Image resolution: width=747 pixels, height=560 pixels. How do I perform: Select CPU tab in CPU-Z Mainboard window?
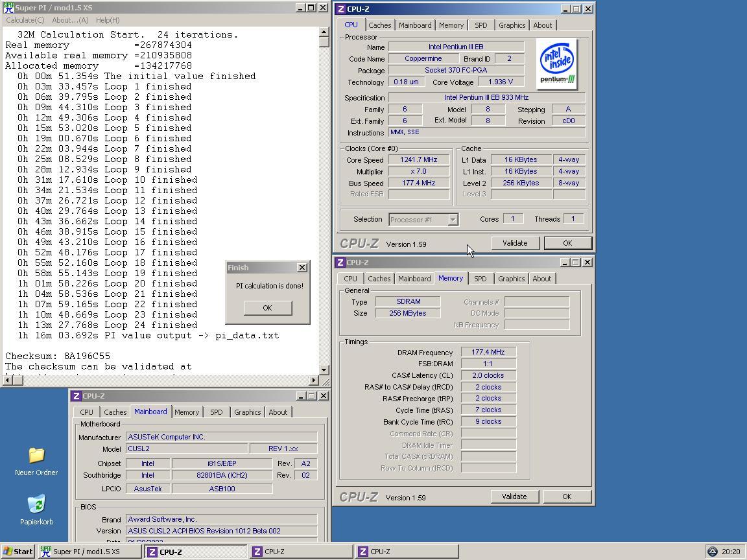[x=87, y=412]
